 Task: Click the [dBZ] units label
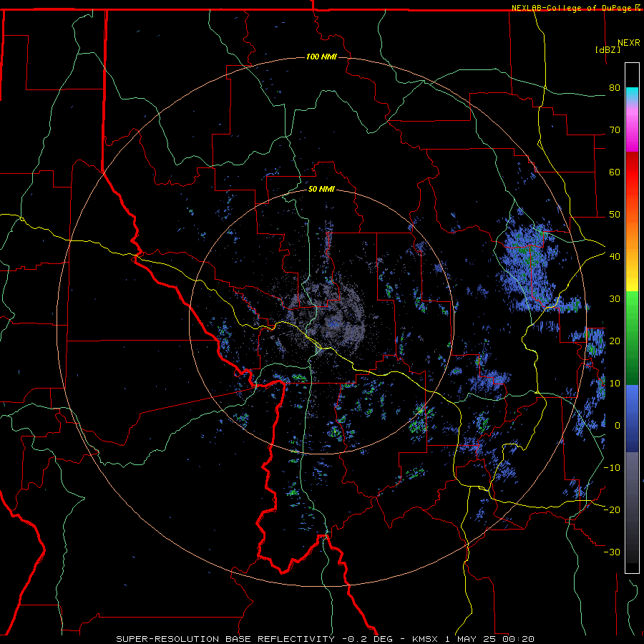point(608,49)
